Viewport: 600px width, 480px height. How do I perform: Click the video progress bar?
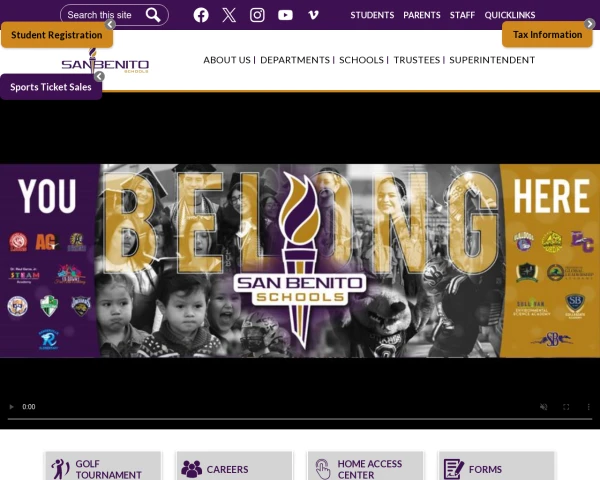(300, 419)
